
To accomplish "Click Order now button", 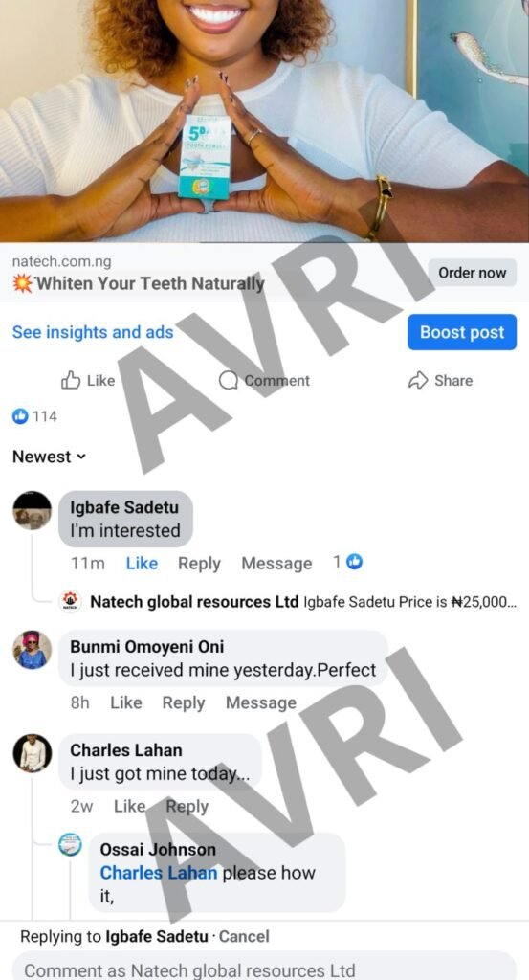I will tap(473, 273).
